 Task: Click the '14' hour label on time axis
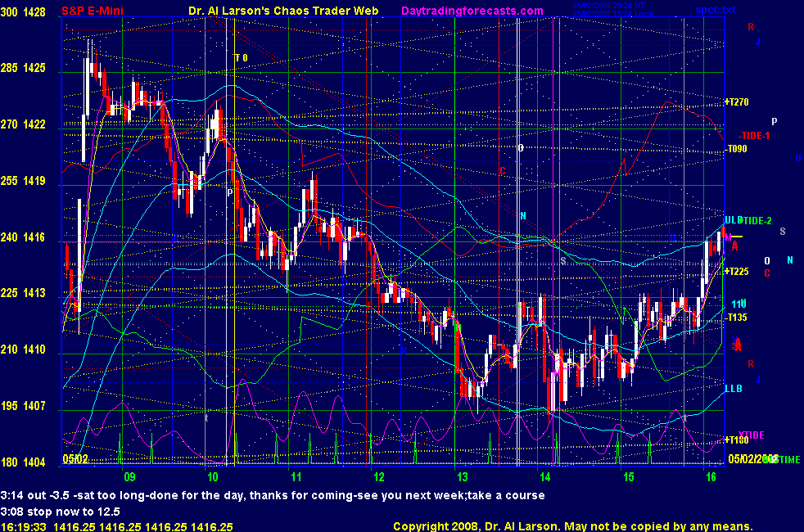[545, 477]
